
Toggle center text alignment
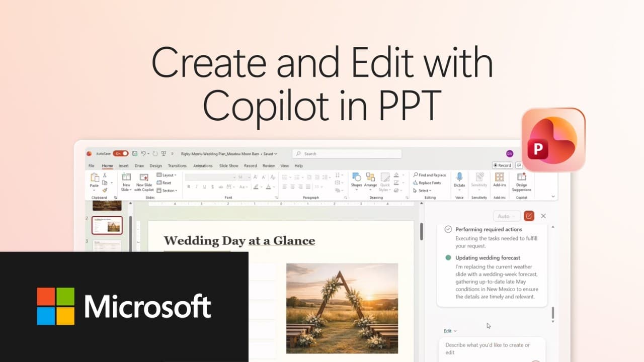click(292, 187)
